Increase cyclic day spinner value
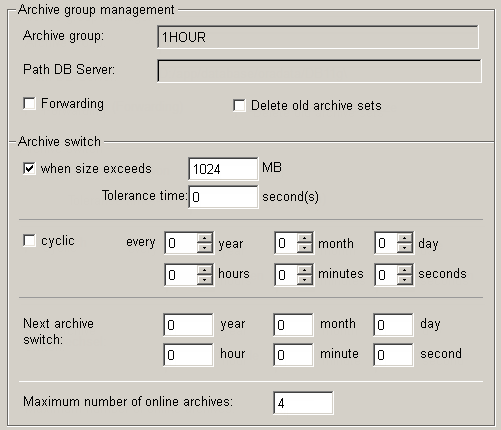The height and width of the screenshot is (430, 501). [404, 238]
